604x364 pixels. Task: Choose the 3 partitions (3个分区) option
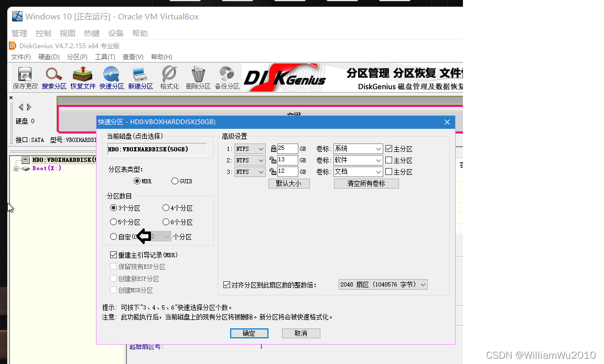pos(125,208)
